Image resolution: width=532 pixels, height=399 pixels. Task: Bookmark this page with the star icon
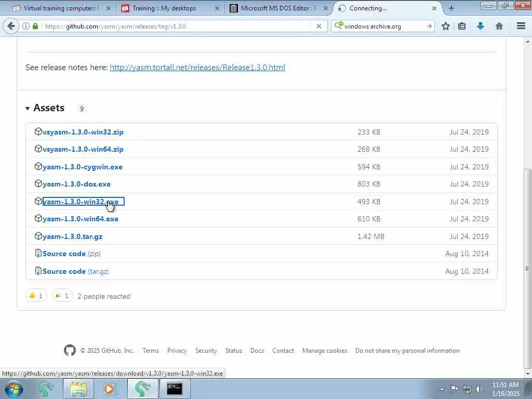coord(445,26)
